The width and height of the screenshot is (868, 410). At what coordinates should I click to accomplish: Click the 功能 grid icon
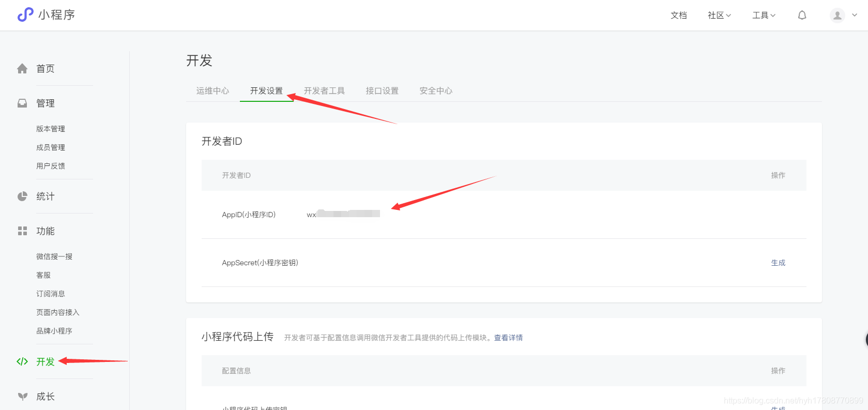tap(22, 231)
